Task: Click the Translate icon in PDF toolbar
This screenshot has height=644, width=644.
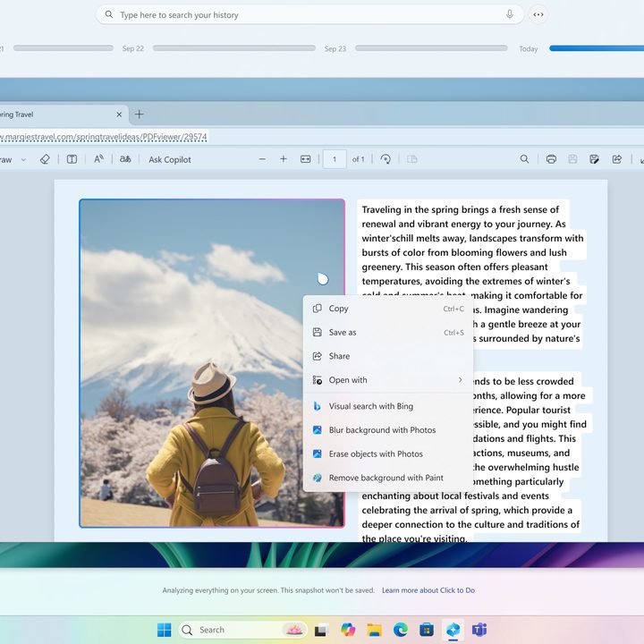Action: (x=125, y=159)
